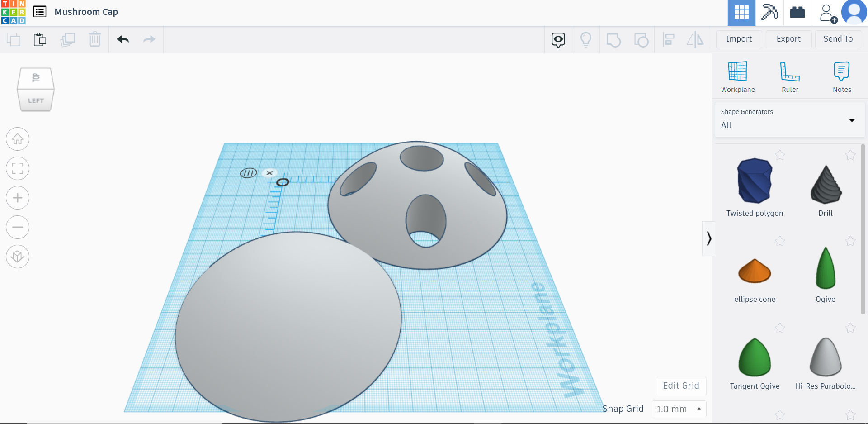Click the Export button
Screen dimensions: 868x424
[x=788, y=39]
